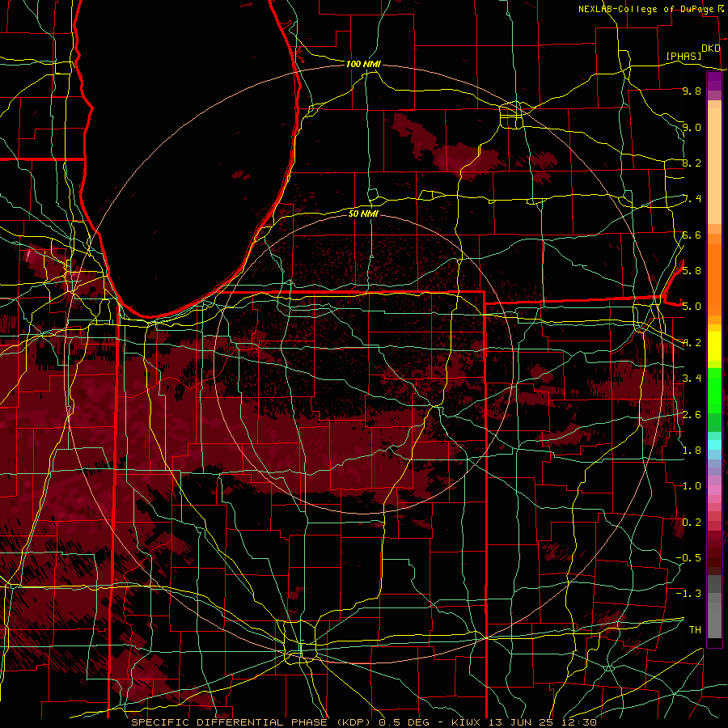728x728 pixels.
Task: Click the KIWX station identifier in caption
Action: 467,722
